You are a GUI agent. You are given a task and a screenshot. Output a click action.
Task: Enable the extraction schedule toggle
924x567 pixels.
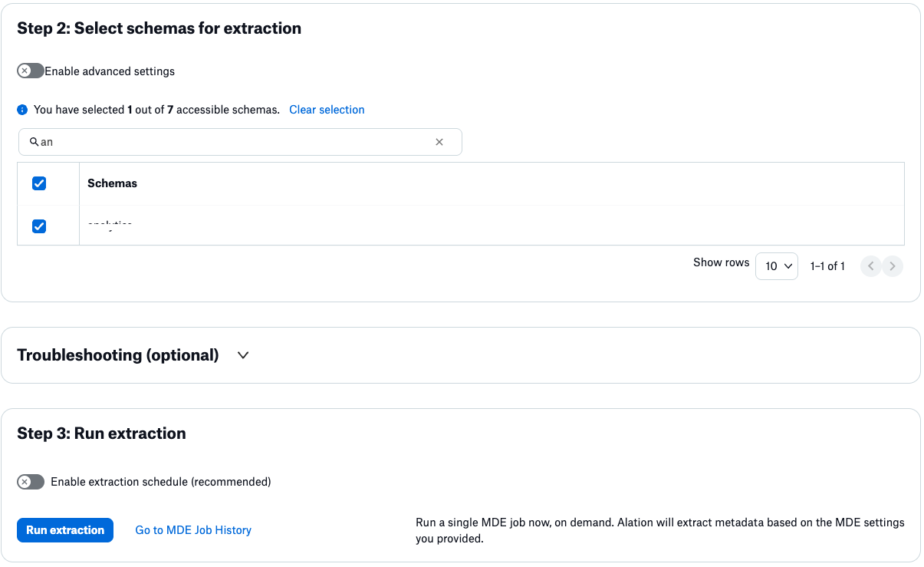pyautogui.click(x=31, y=482)
